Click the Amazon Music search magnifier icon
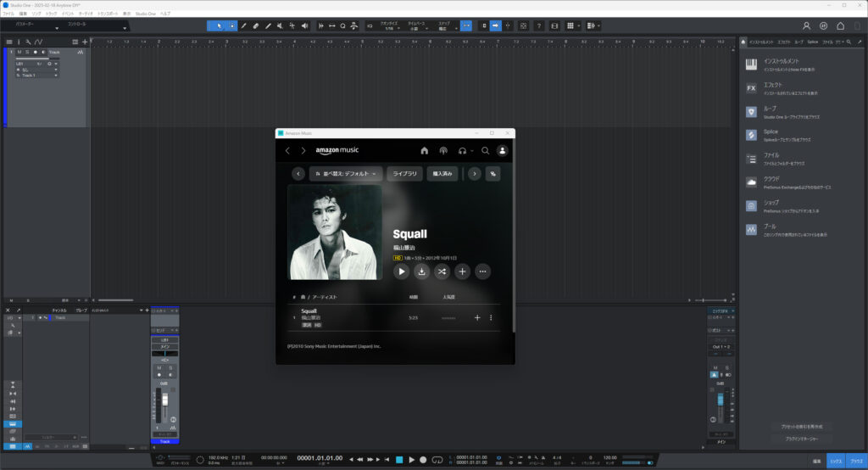Viewport: 868px width, 470px height. pyautogui.click(x=486, y=150)
